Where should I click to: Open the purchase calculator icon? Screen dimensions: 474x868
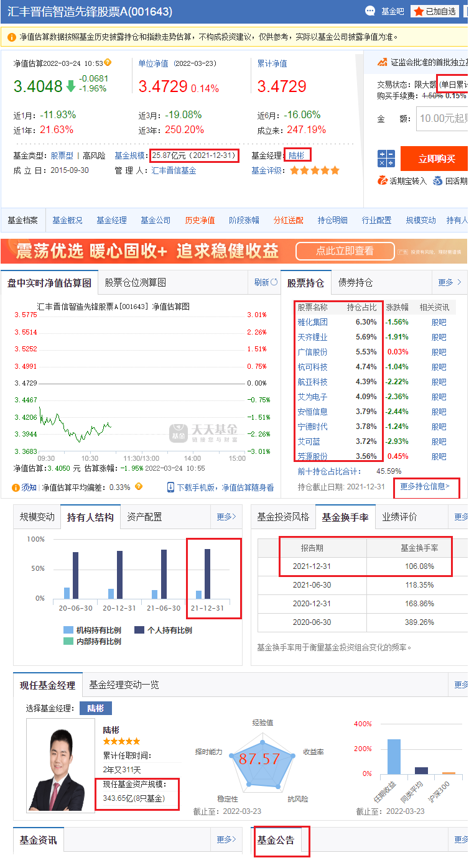click(386, 159)
